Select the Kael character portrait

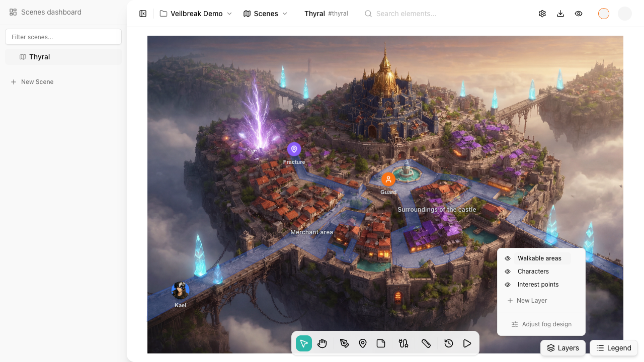pyautogui.click(x=180, y=291)
